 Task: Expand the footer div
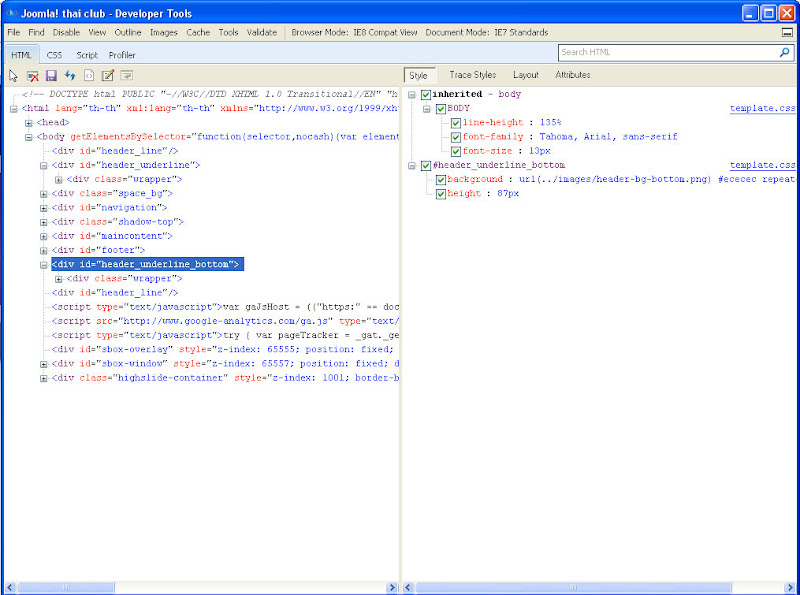(x=43, y=251)
